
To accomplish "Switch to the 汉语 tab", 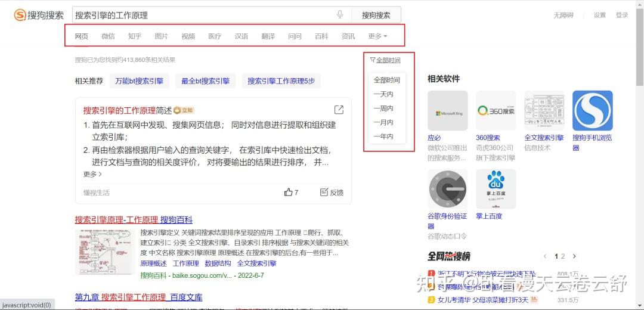I will point(241,36).
